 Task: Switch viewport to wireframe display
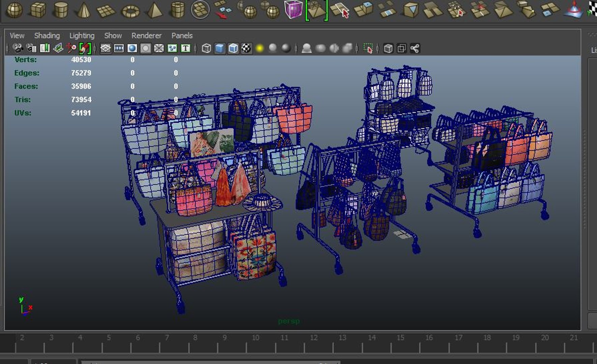206,49
